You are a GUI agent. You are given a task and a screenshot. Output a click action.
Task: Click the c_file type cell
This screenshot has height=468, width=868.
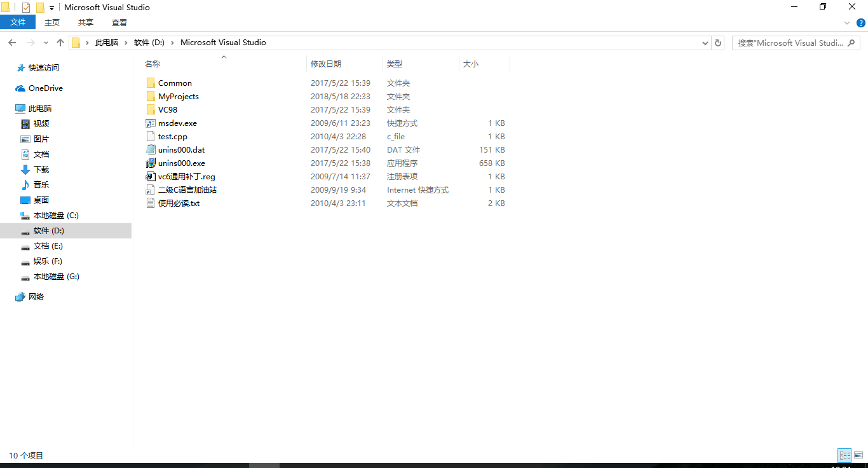pos(396,137)
